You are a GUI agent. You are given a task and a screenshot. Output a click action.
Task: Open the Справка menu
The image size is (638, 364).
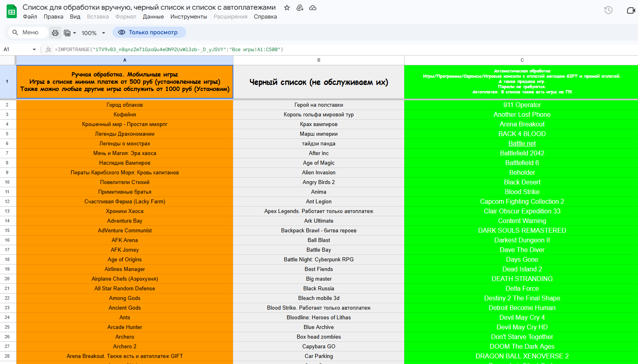click(265, 17)
